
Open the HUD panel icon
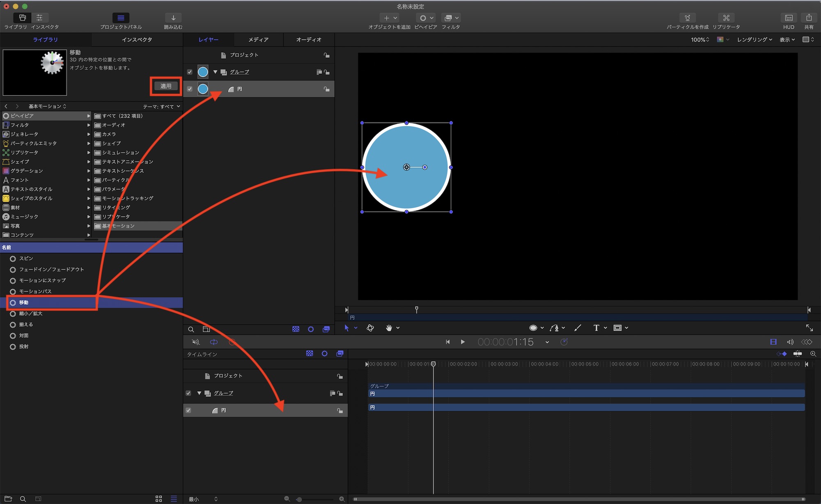(789, 18)
